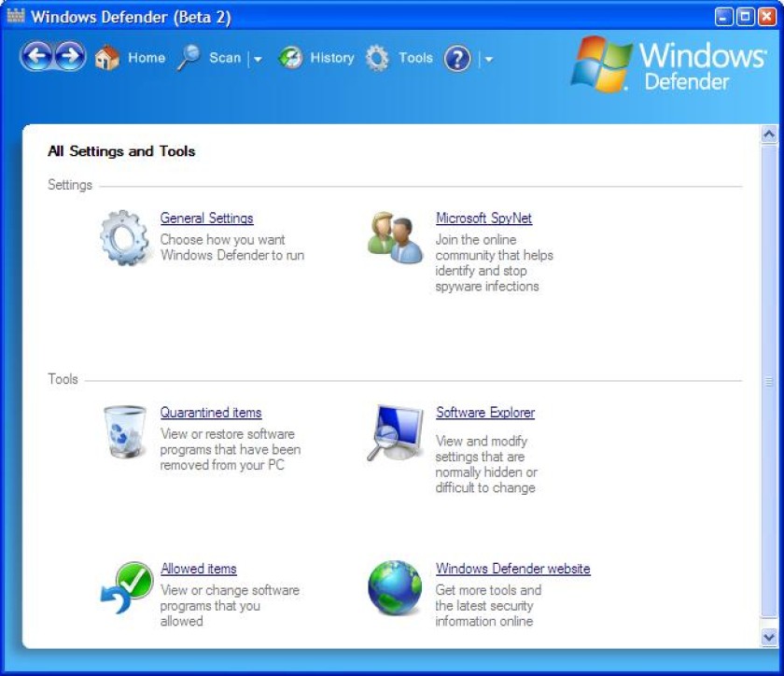Expand the Scan options dropdown arrow

[x=258, y=59]
